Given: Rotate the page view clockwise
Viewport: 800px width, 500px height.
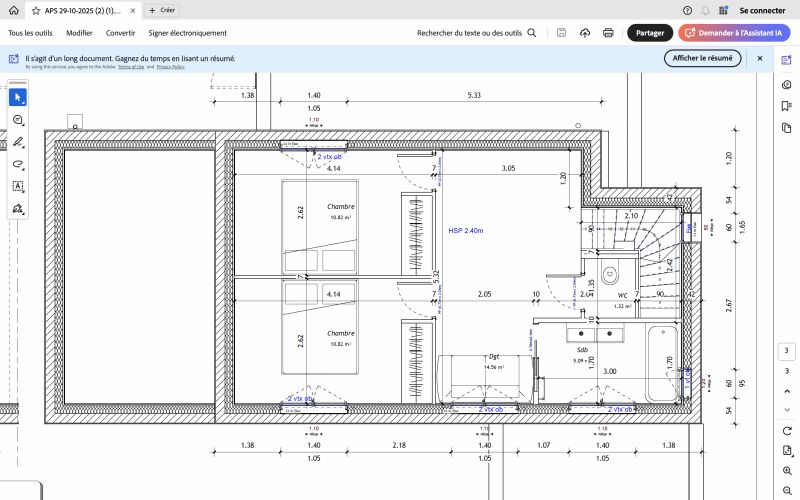Looking at the screenshot, I should point(787,430).
